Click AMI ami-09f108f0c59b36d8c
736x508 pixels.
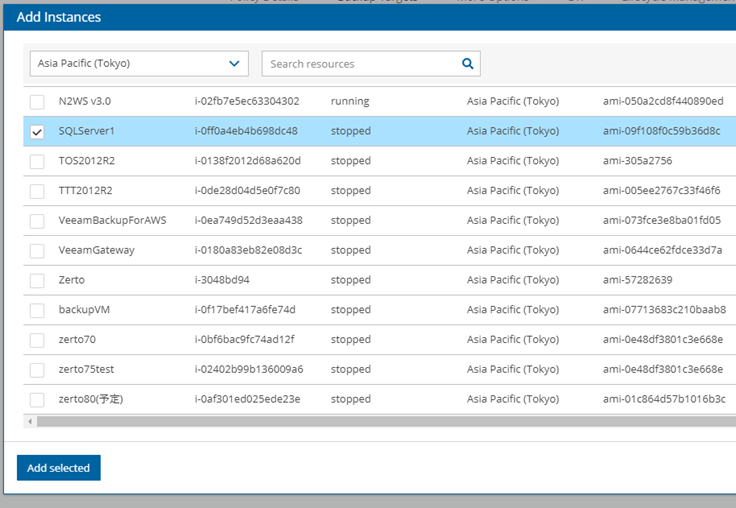point(661,131)
